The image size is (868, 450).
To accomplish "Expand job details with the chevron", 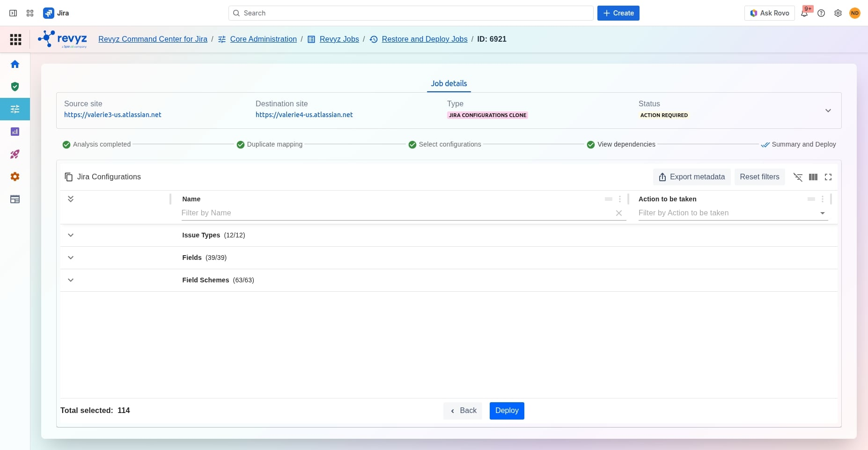I will tap(828, 111).
